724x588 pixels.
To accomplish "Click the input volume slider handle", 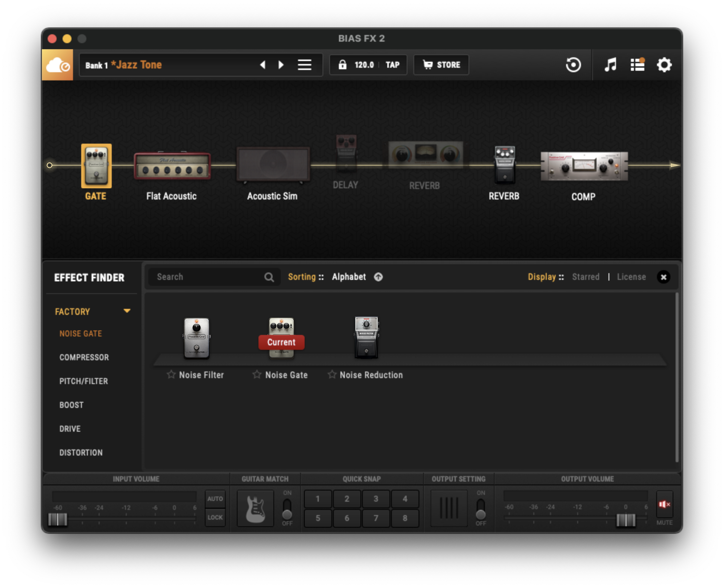I will (x=58, y=519).
